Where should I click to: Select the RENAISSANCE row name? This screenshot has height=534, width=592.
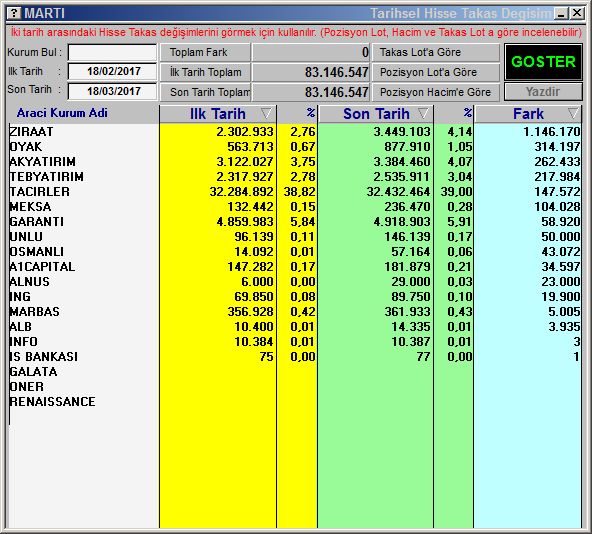pyautogui.click(x=52, y=401)
